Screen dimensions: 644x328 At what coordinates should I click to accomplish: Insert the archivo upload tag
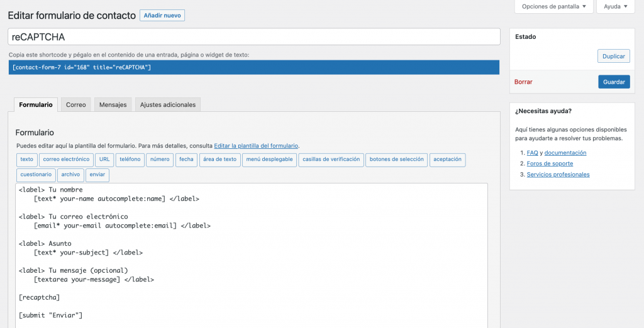point(70,175)
